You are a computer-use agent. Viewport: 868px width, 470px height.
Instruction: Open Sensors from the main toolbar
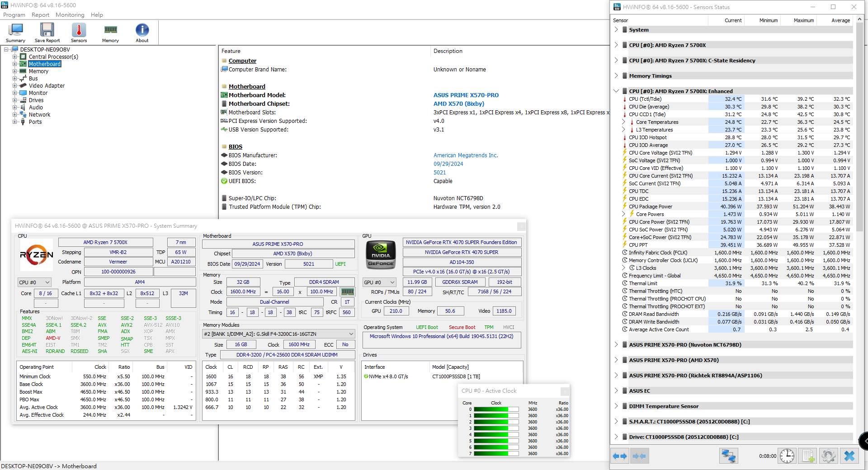pos(79,33)
